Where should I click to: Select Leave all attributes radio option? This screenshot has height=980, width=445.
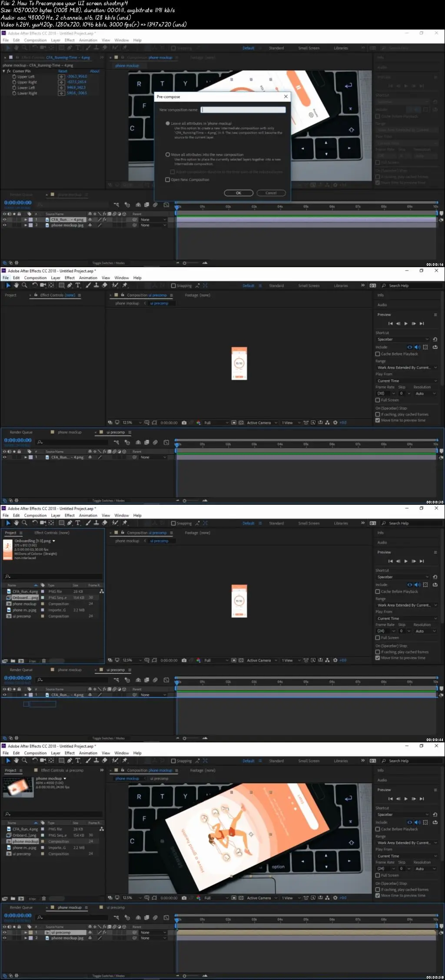tap(168, 123)
